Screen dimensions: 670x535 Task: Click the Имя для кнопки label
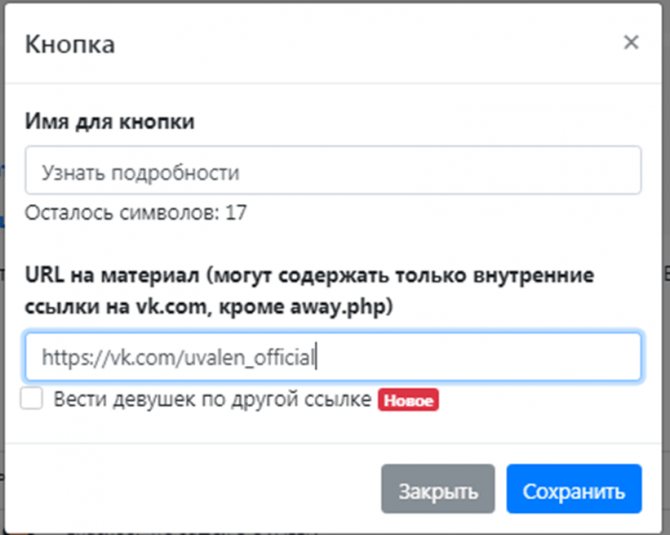coord(110,121)
